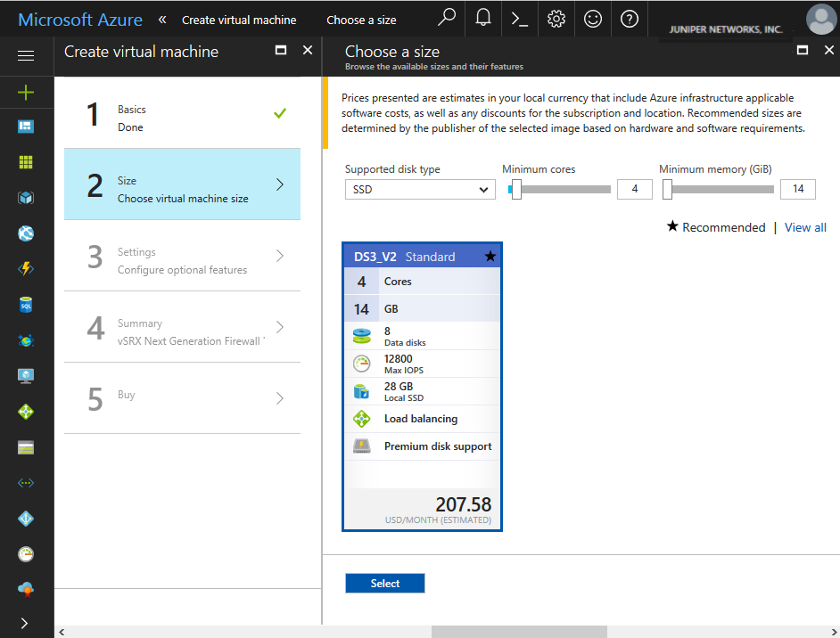The width and height of the screenshot is (840, 638).
Task: Click the View all link
Action: coord(805,227)
